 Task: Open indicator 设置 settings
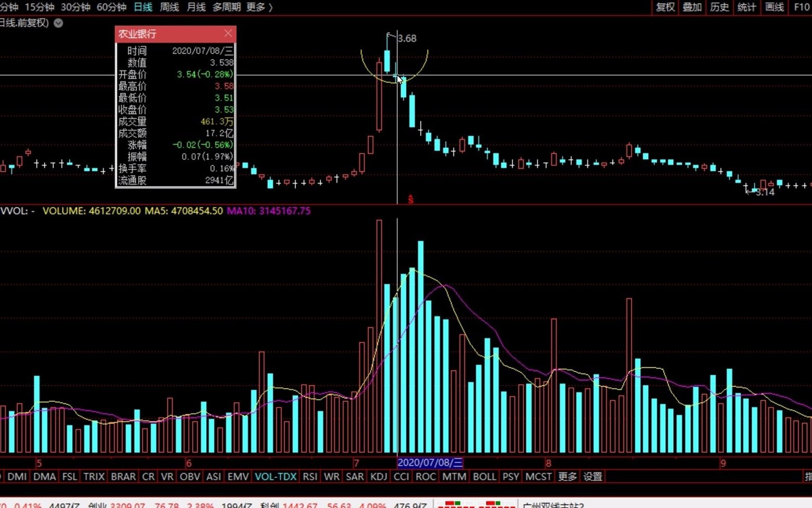coord(592,476)
